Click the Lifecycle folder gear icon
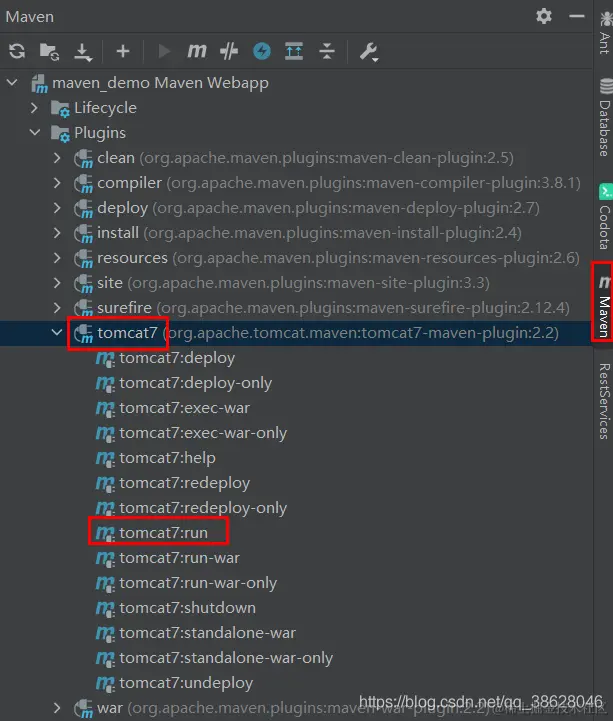This screenshot has width=613, height=721. click(x=60, y=109)
